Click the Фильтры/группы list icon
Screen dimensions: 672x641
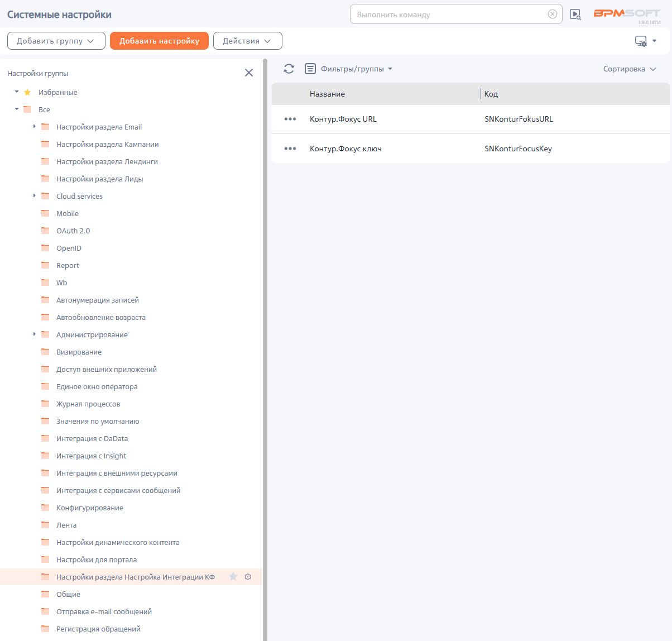coord(310,69)
